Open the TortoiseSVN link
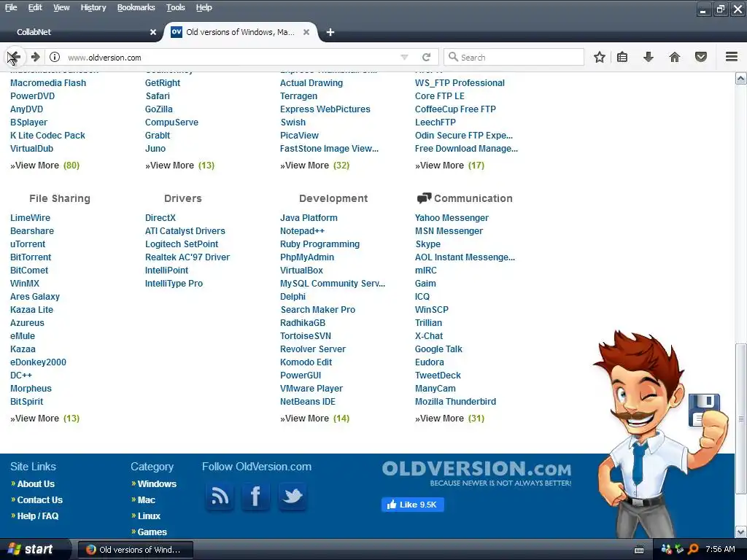The image size is (747, 560). [306, 335]
